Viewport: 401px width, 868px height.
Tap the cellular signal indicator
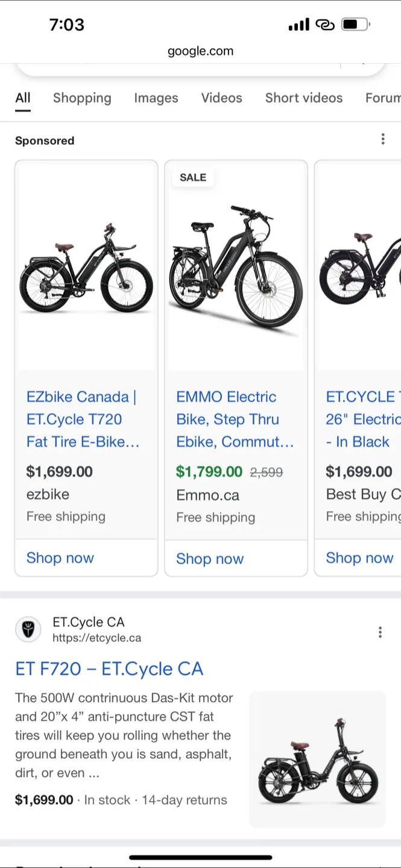[299, 24]
